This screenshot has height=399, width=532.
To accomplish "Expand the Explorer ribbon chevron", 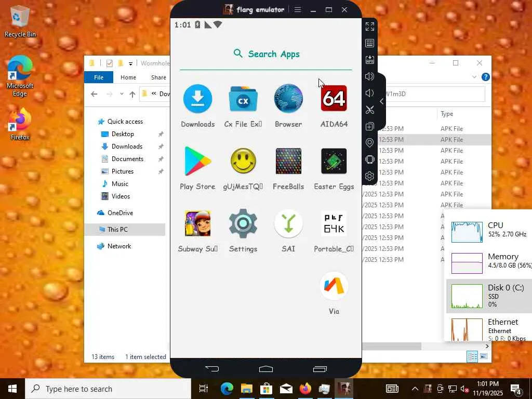I will coord(474,77).
